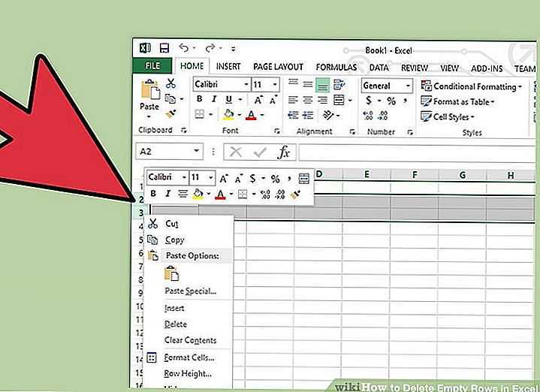
Task: Click Percent Style in mini toolbar
Action: pyautogui.click(x=275, y=179)
